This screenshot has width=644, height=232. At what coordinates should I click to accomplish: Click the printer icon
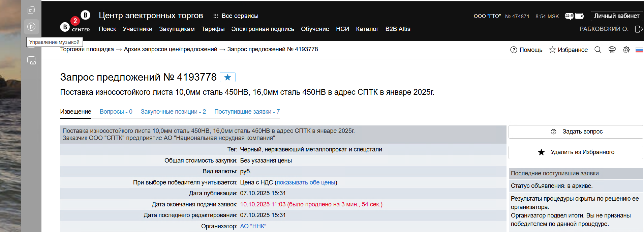point(612,50)
